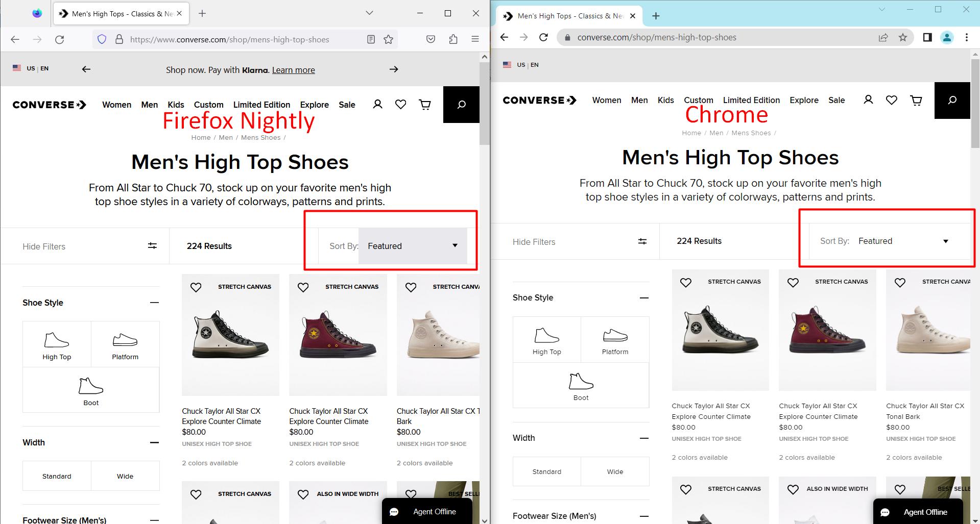Open the wishlist heart icon in the navbar
Image resolution: width=980 pixels, height=524 pixels.
[400, 104]
